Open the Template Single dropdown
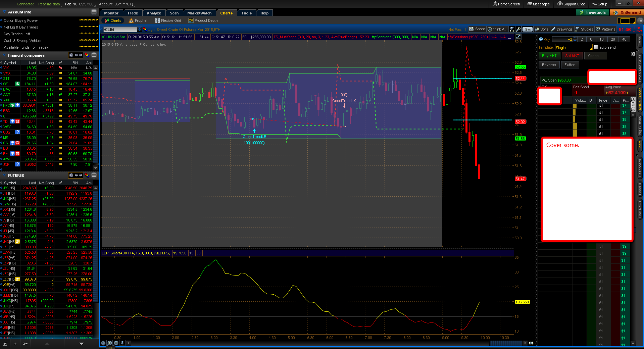644x349 pixels. click(x=574, y=47)
